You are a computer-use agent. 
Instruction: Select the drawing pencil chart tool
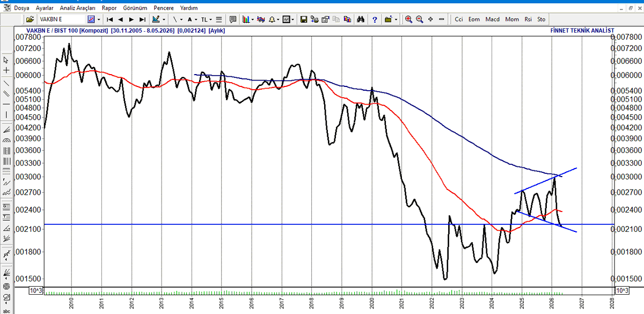coord(155,19)
